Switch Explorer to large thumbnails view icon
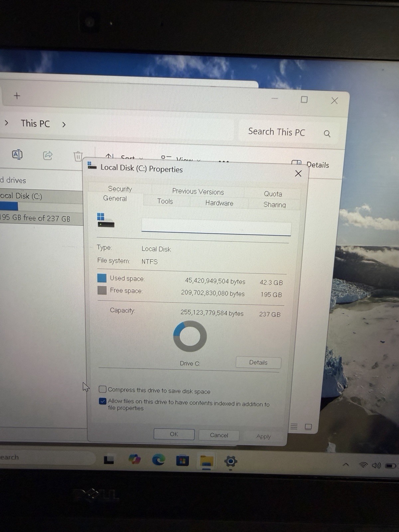 [308, 427]
